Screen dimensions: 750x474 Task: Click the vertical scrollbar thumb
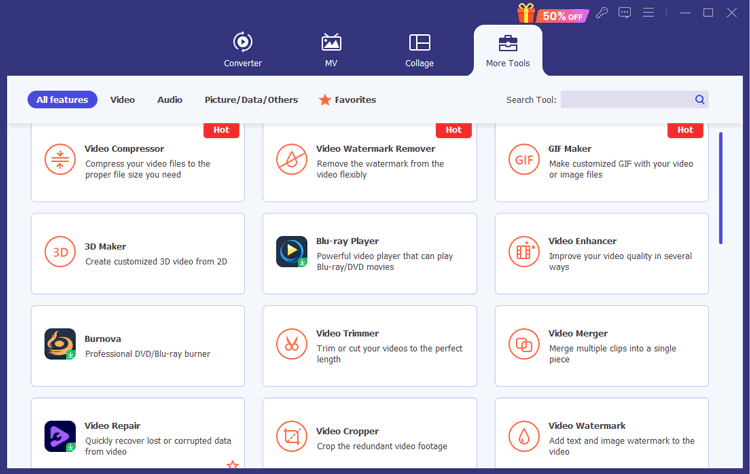click(x=720, y=188)
